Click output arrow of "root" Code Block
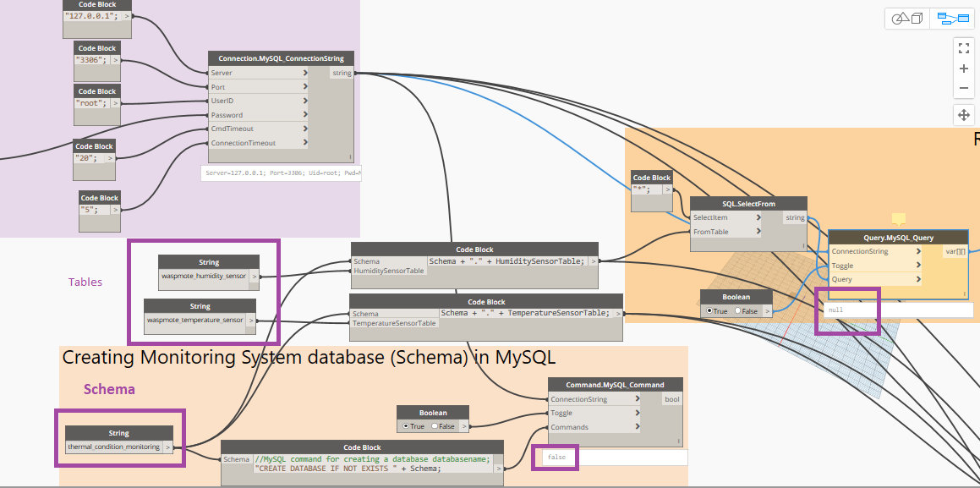980x488 pixels. pos(115,103)
